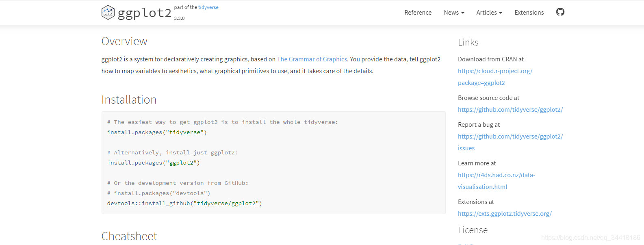Click the 'development version from GitHub' comment
The height and width of the screenshot is (245, 644).
point(178,183)
